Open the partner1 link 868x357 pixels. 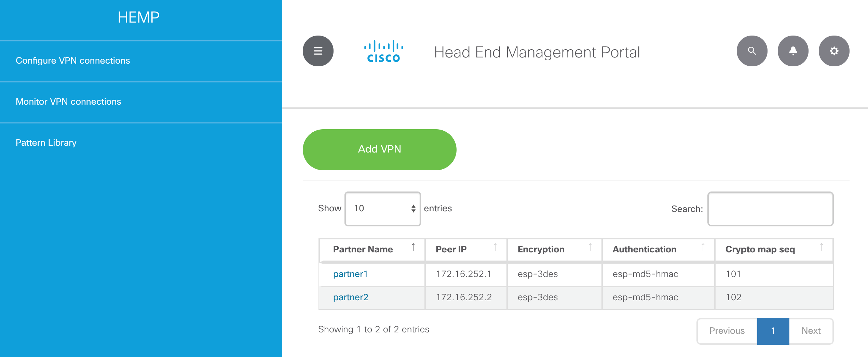[350, 274]
